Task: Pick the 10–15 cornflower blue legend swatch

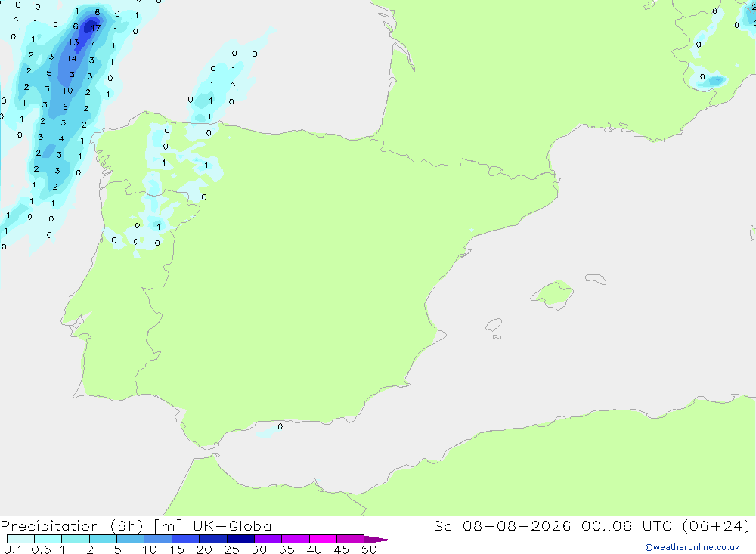Action: click(158, 539)
